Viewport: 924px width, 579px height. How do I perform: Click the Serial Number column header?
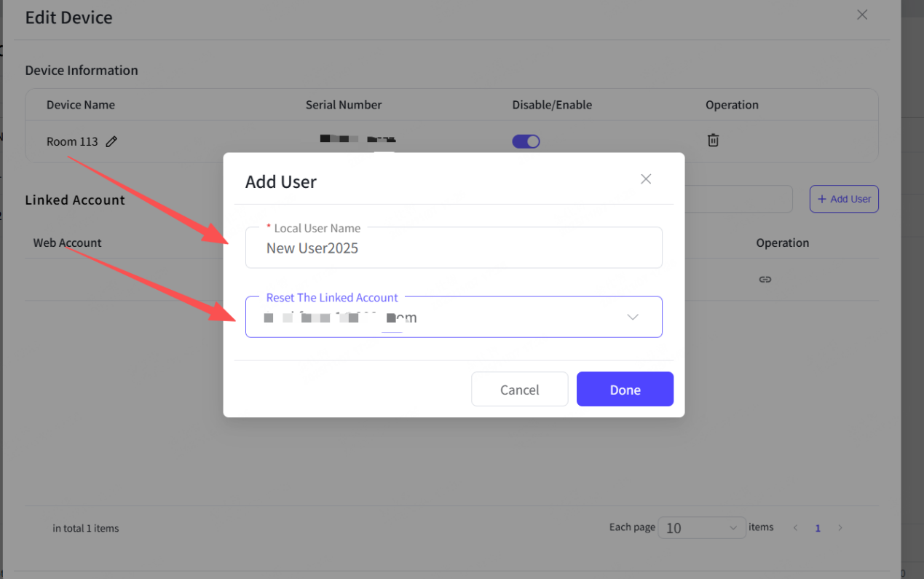pos(344,105)
